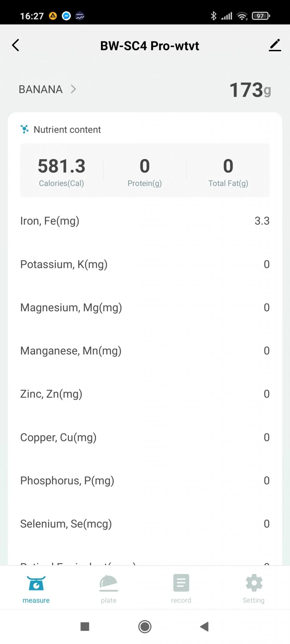Select the BANANA food name
This screenshot has width=290, height=644.
click(x=41, y=89)
